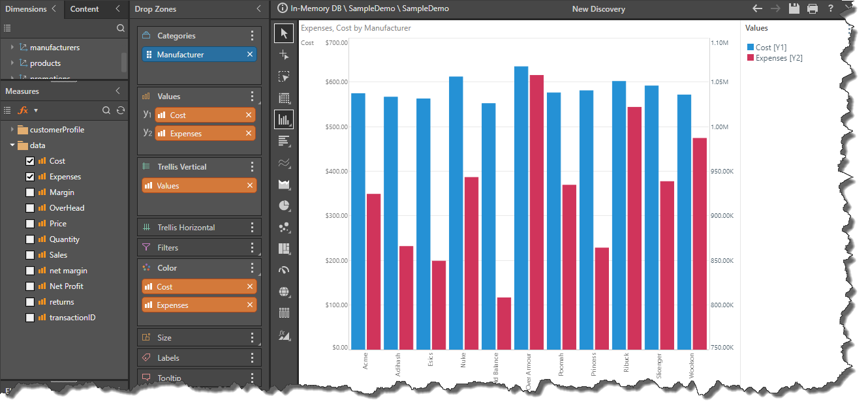Remove the Manufacturer chip from Categories
Screen dimensions: 868x409
click(x=250, y=55)
